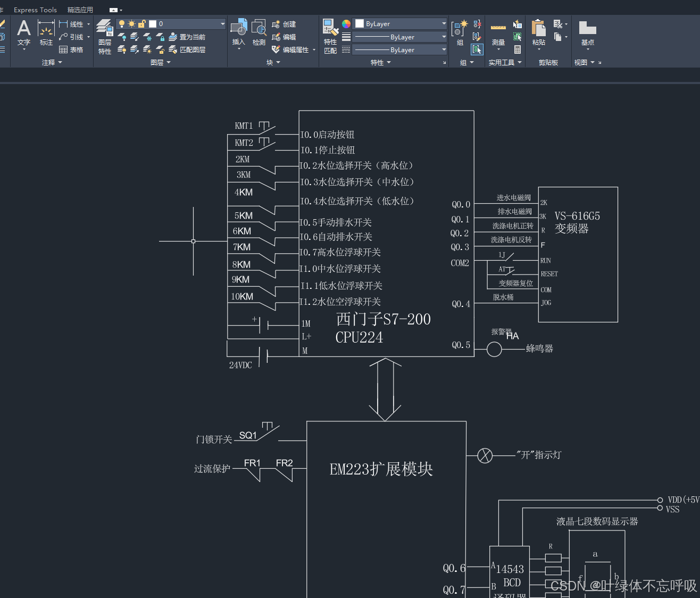Select 特性匹配 match properties tool
This screenshot has height=598, width=700.
pyautogui.click(x=330, y=36)
